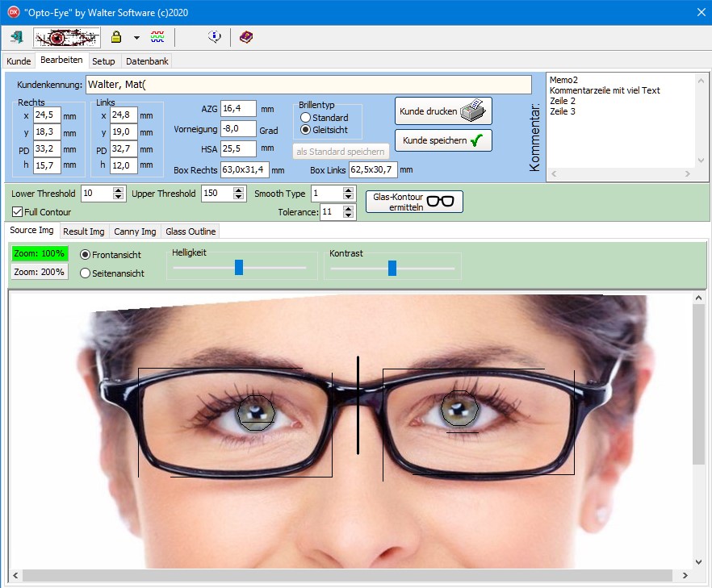
Task: Open the Setup tab
Action: tap(103, 61)
